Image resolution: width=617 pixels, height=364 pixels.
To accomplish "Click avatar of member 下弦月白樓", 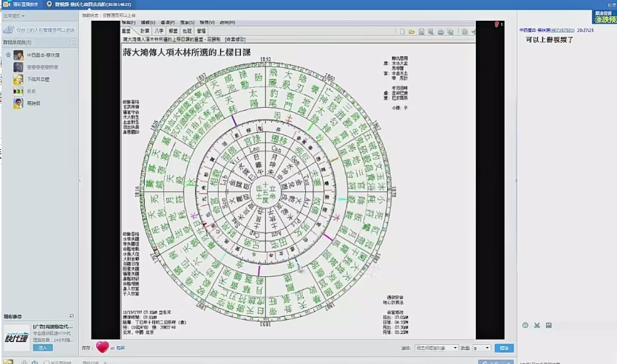I will click(18, 79).
